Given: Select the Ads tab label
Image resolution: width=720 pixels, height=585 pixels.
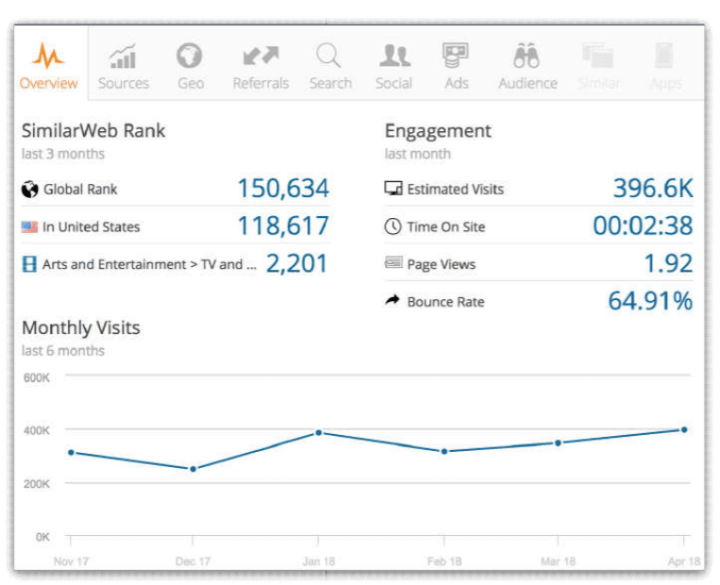Looking at the screenshot, I should click(456, 83).
